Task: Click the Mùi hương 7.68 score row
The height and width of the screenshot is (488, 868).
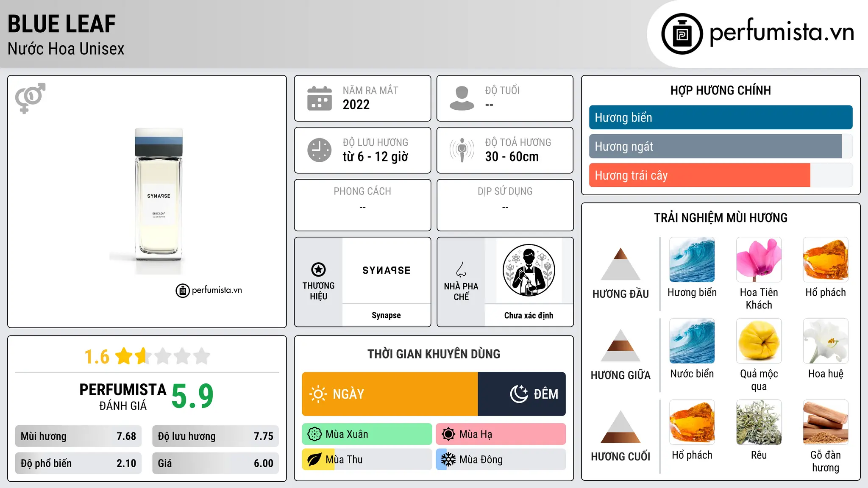Action: coord(78,436)
